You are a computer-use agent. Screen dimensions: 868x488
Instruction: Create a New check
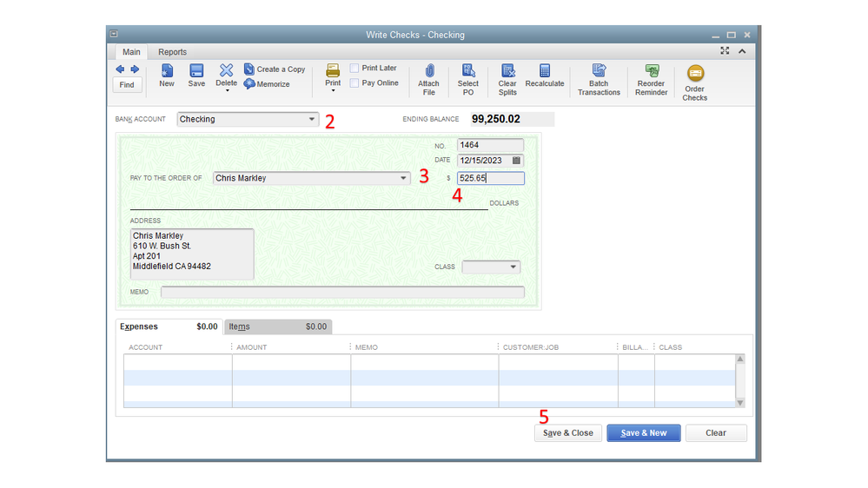(x=167, y=76)
